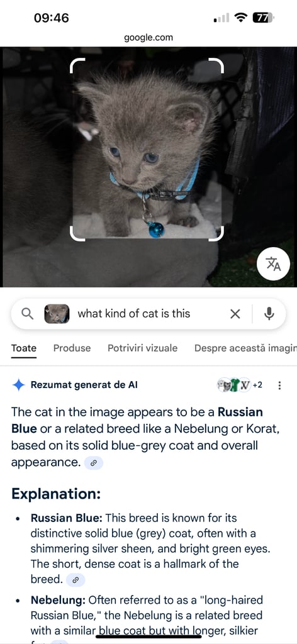The width and height of the screenshot is (297, 644).
Task: Tap the Rezumat generat de AI heading
Action: 84,385
